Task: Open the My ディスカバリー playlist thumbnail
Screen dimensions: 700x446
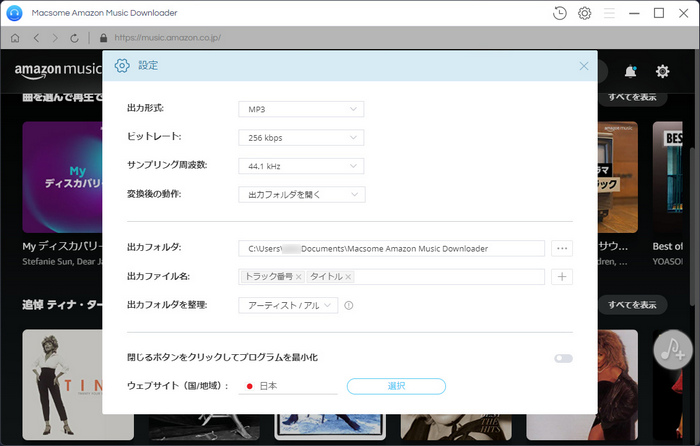Action: point(62,177)
